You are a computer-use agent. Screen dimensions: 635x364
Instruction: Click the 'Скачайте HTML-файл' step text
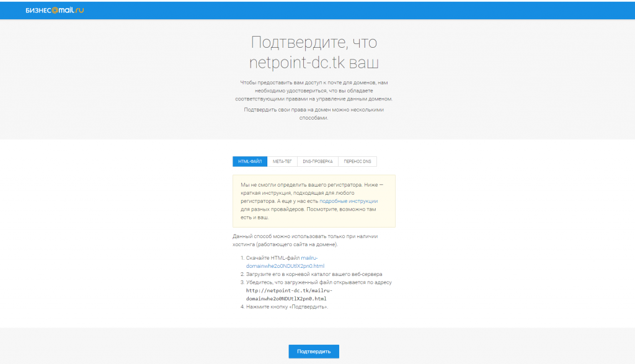point(273,257)
